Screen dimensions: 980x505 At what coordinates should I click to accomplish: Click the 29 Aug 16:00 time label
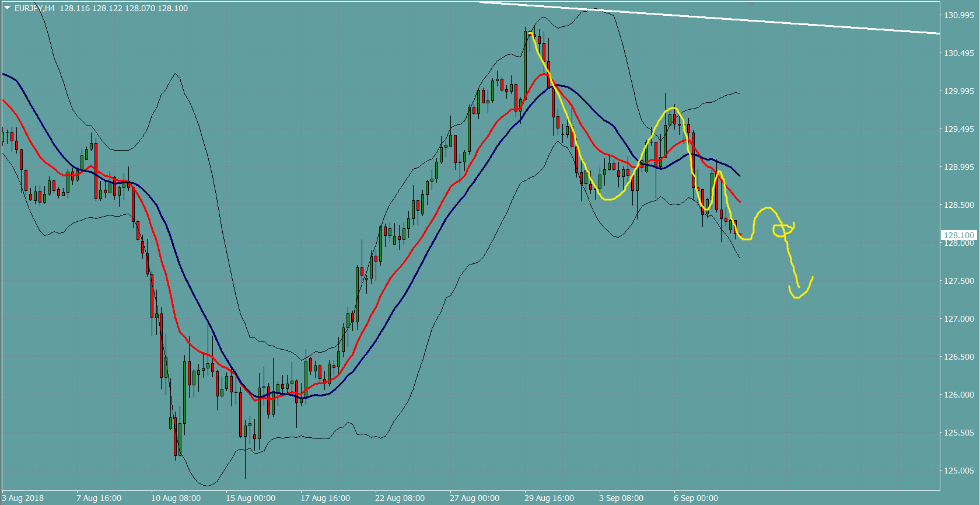tap(549, 498)
